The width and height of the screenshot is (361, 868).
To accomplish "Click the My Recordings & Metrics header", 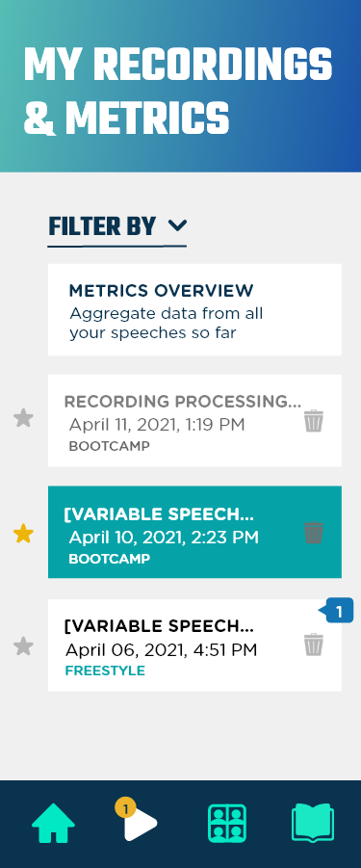I will coord(178,92).
